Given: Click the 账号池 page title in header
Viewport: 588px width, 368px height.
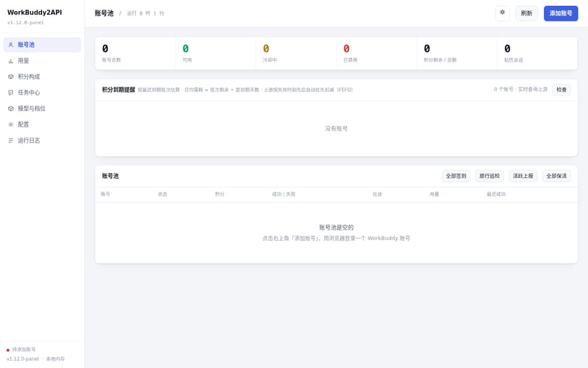Looking at the screenshot, I should pyautogui.click(x=104, y=13).
